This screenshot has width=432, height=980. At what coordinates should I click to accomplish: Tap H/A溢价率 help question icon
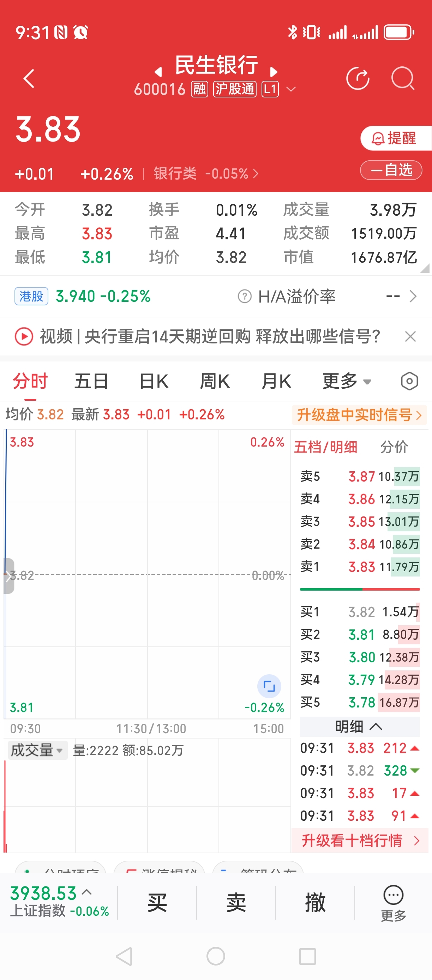245,296
